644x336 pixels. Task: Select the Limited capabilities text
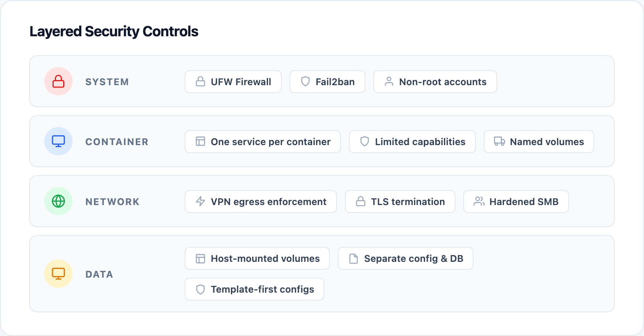tap(420, 142)
